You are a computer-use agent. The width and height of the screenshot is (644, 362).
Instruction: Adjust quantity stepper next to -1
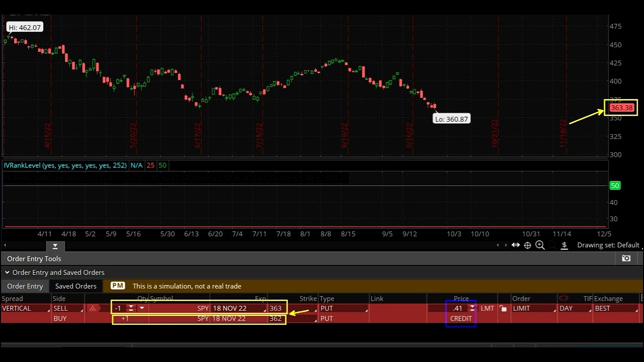pos(131,308)
